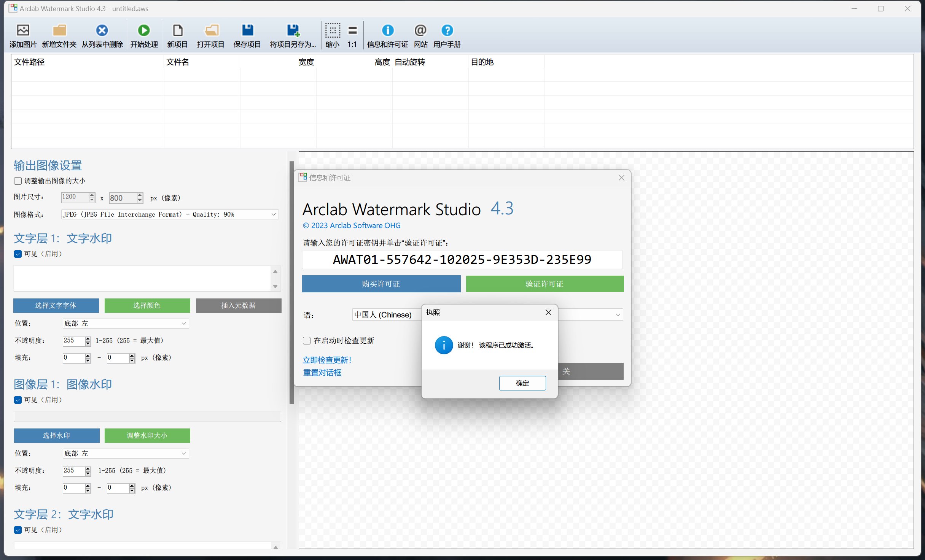
Task: Click the green 验证许可证 button
Action: [545, 284]
